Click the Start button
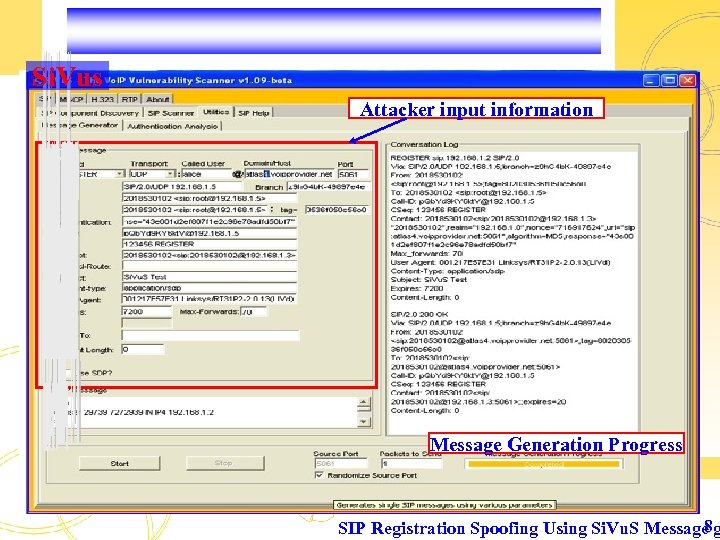 click(120, 463)
